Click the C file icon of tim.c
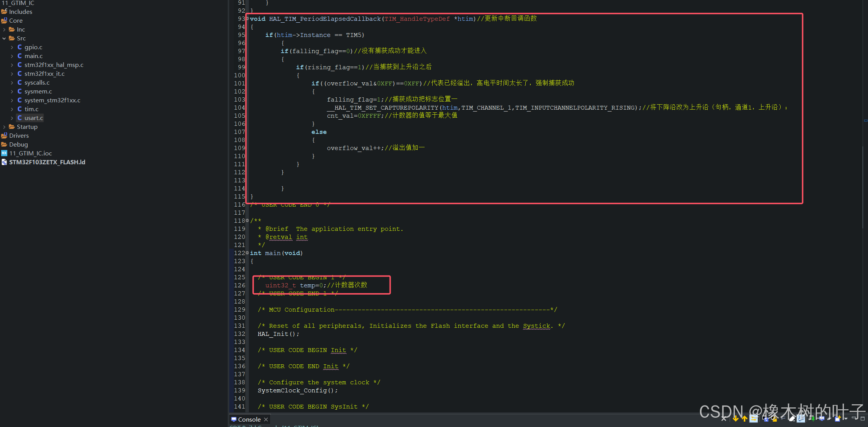This screenshot has width=868, height=427. 20,109
